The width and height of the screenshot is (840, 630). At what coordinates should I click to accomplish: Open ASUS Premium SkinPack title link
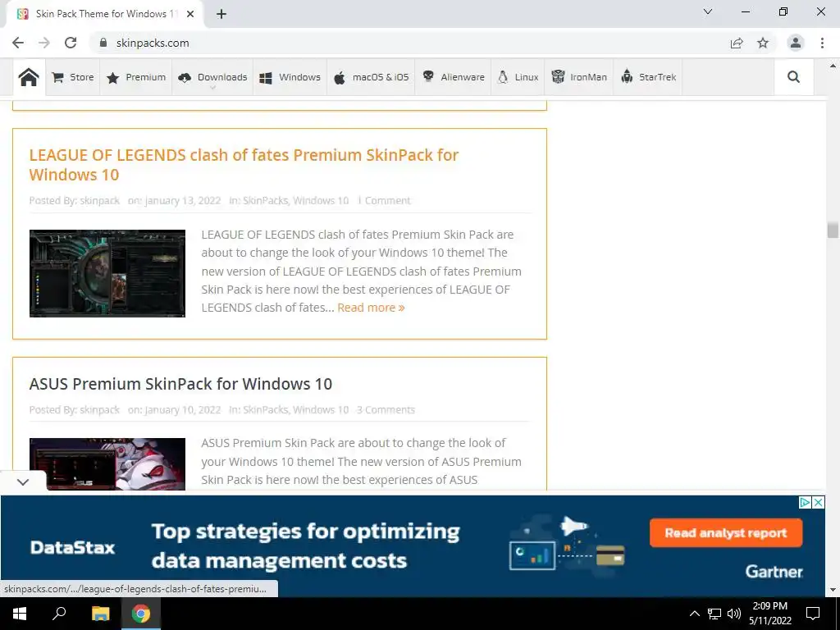tap(180, 384)
